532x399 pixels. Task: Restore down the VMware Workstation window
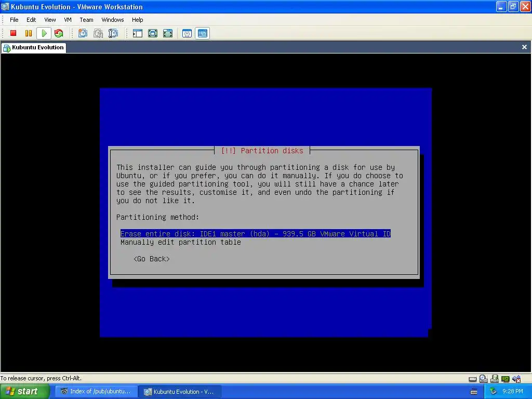click(513, 6)
